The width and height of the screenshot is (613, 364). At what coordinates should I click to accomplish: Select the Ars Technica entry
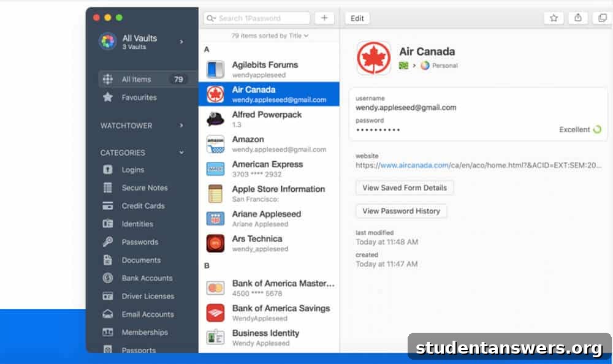coord(269,243)
